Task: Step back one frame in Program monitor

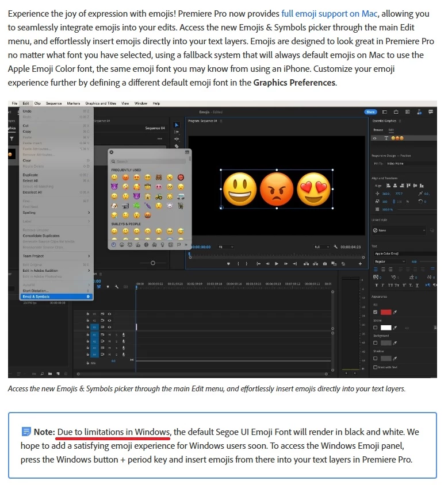Action: pos(267,264)
